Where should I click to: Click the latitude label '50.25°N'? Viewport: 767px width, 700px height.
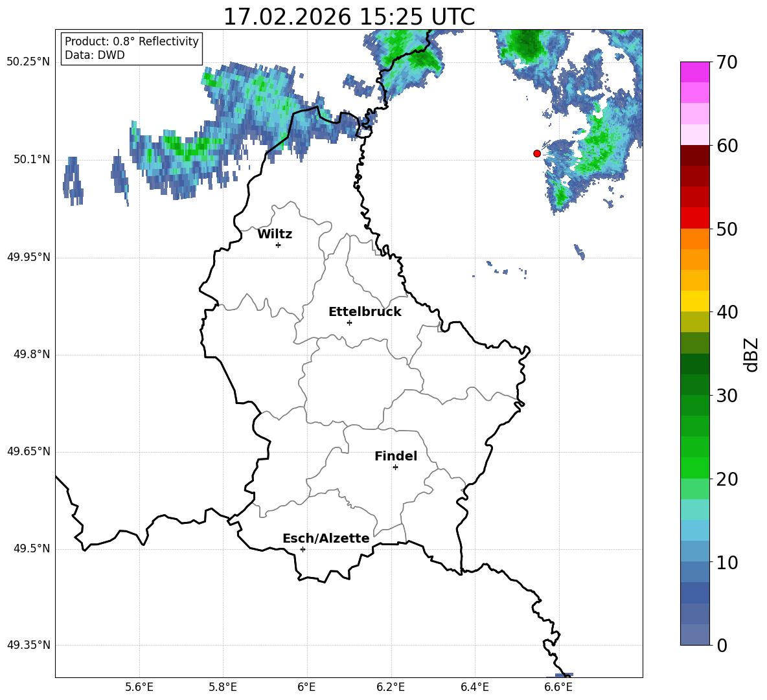(x=29, y=62)
